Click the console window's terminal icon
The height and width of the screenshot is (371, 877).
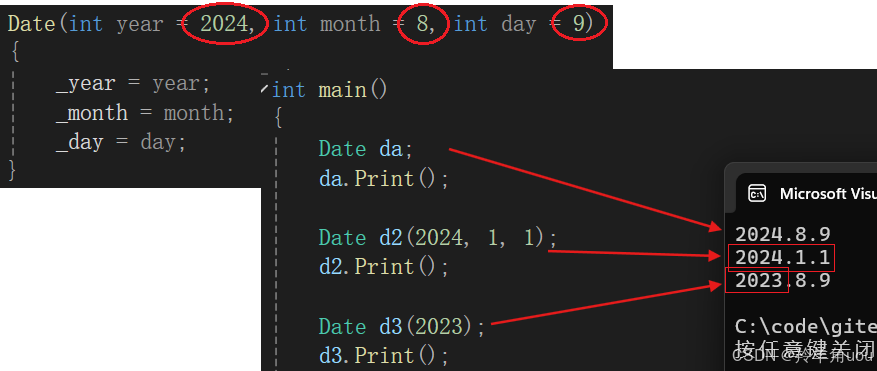click(757, 193)
